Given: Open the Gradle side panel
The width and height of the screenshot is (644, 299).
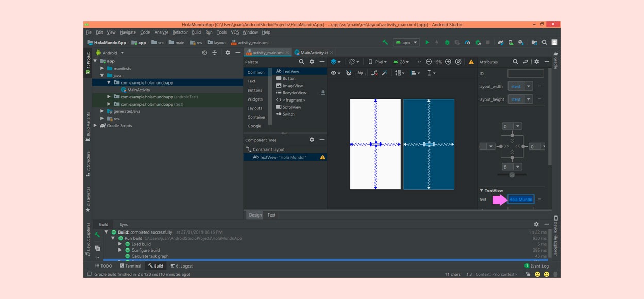Looking at the screenshot, I should (556, 60).
